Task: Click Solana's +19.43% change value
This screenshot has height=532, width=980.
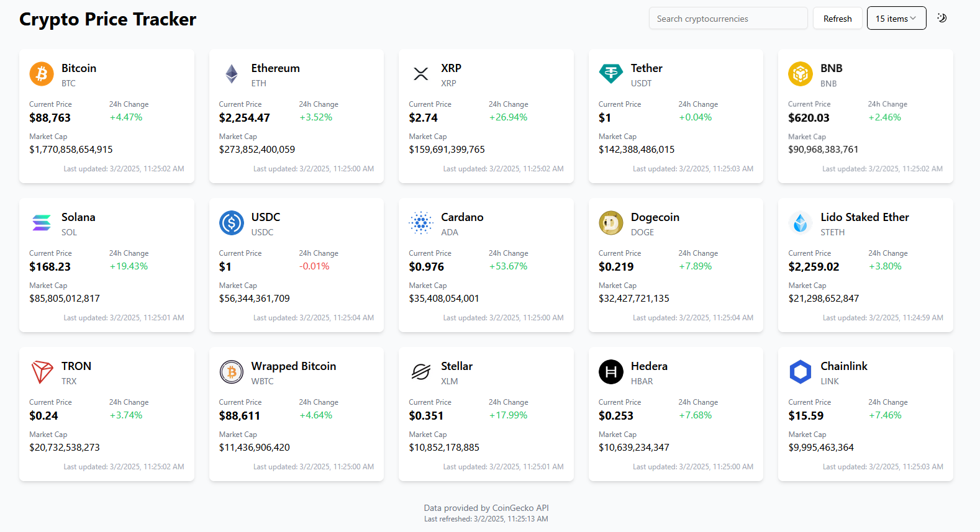Action: point(129,266)
